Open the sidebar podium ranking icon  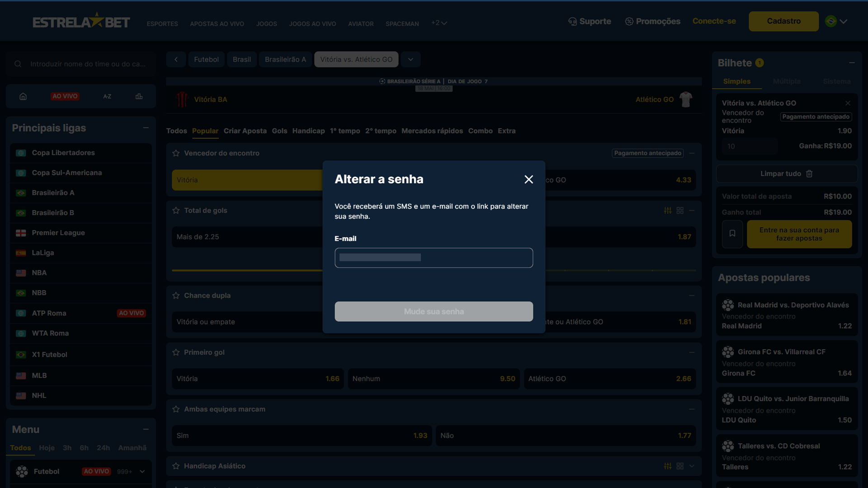[x=139, y=96]
